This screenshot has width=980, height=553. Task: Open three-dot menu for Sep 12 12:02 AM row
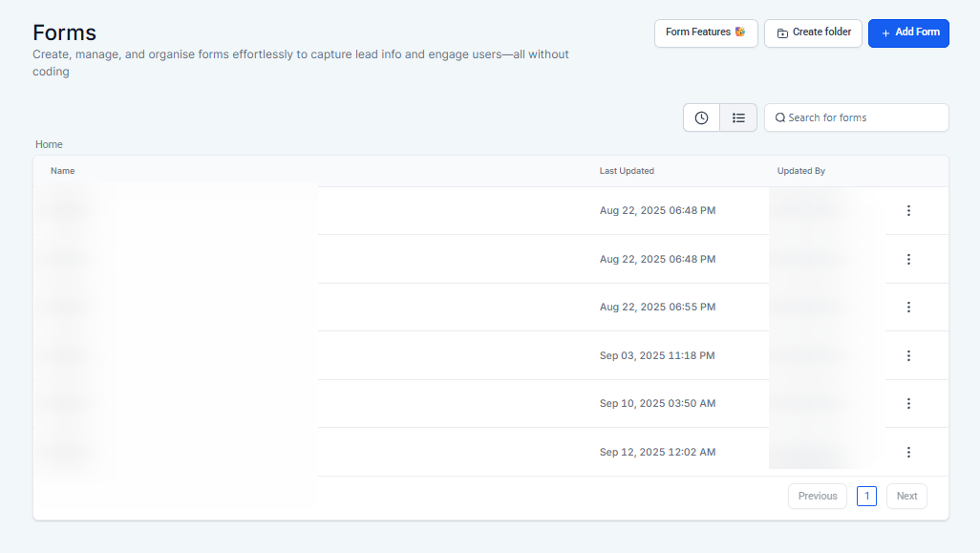(908, 452)
